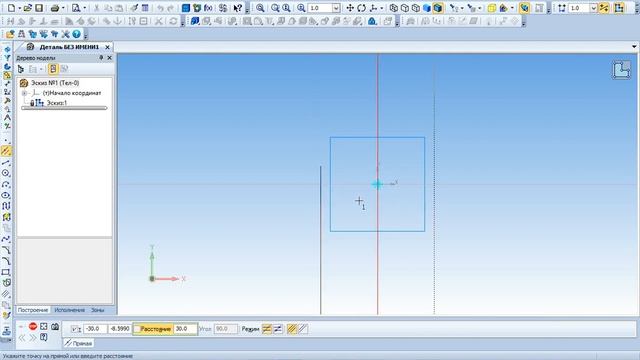This screenshot has height=360, width=640.
Task: Select the arc tool in left toolbar
Action: point(6,184)
